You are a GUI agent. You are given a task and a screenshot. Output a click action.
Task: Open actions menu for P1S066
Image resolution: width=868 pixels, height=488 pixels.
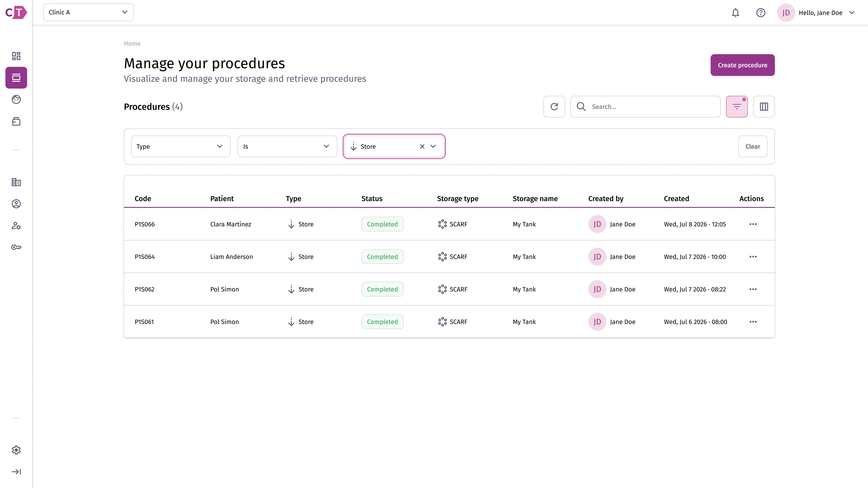click(753, 224)
